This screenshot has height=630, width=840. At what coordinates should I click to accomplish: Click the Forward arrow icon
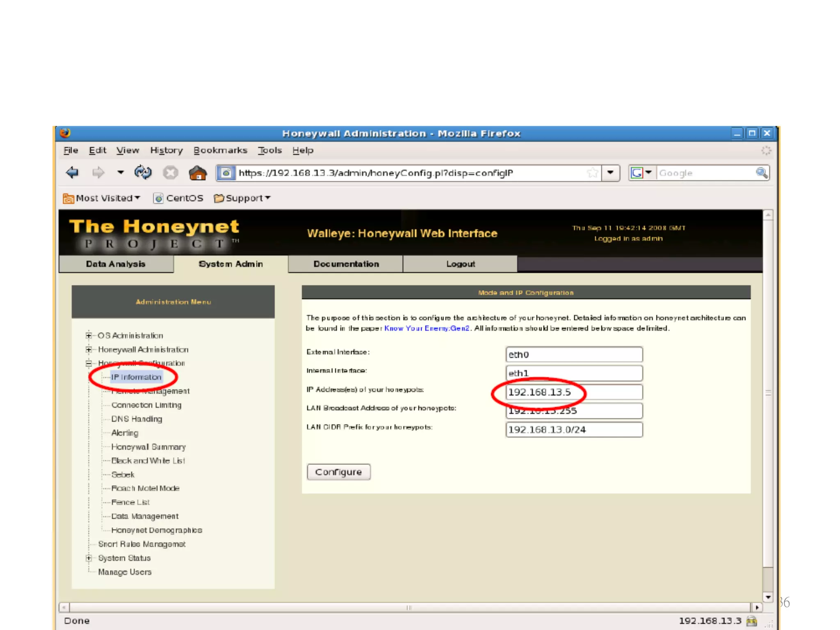click(98, 173)
